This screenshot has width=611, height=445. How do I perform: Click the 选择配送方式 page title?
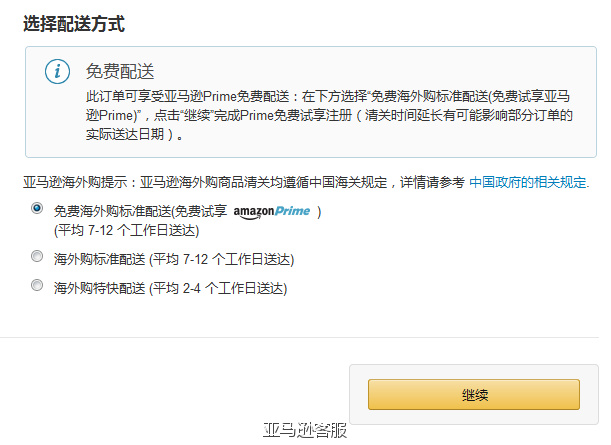[x=74, y=24]
